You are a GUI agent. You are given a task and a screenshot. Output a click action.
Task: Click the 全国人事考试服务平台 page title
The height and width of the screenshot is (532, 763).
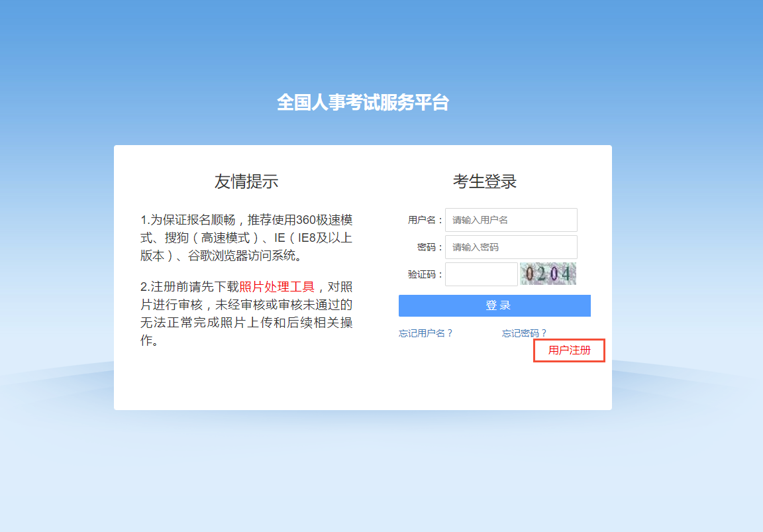tap(362, 103)
